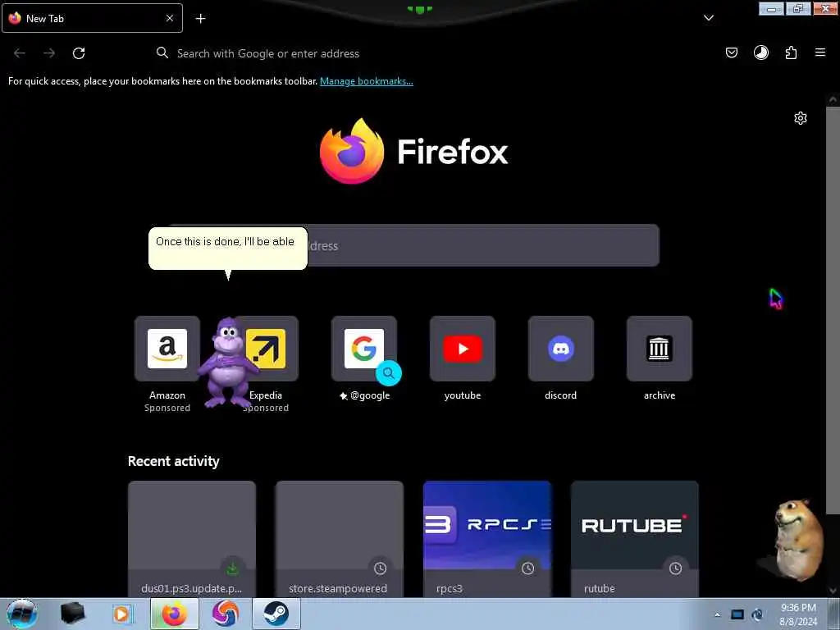The image size is (840, 630).
Task: Open the black folder taskbar icon
Action: [x=72, y=614]
